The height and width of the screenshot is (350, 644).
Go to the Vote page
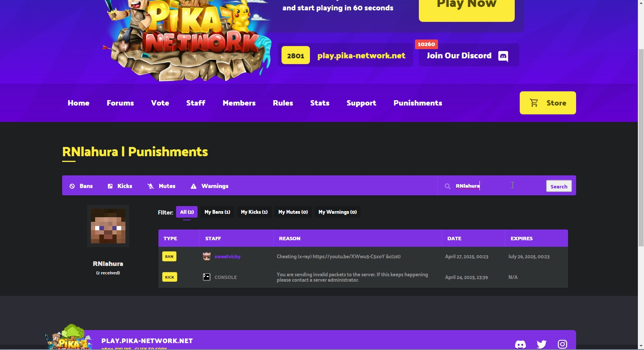coord(160,103)
